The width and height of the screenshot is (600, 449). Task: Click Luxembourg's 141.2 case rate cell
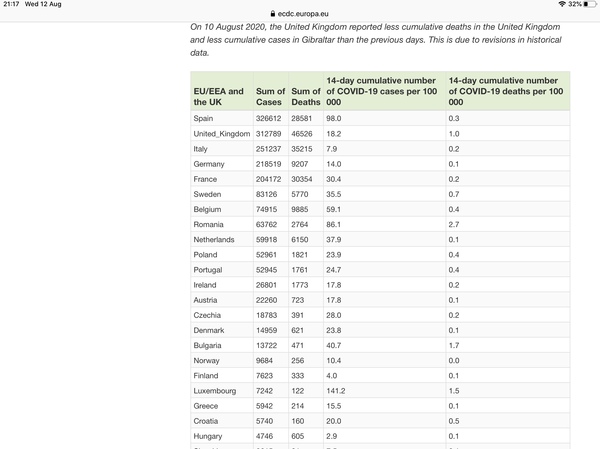(385, 391)
